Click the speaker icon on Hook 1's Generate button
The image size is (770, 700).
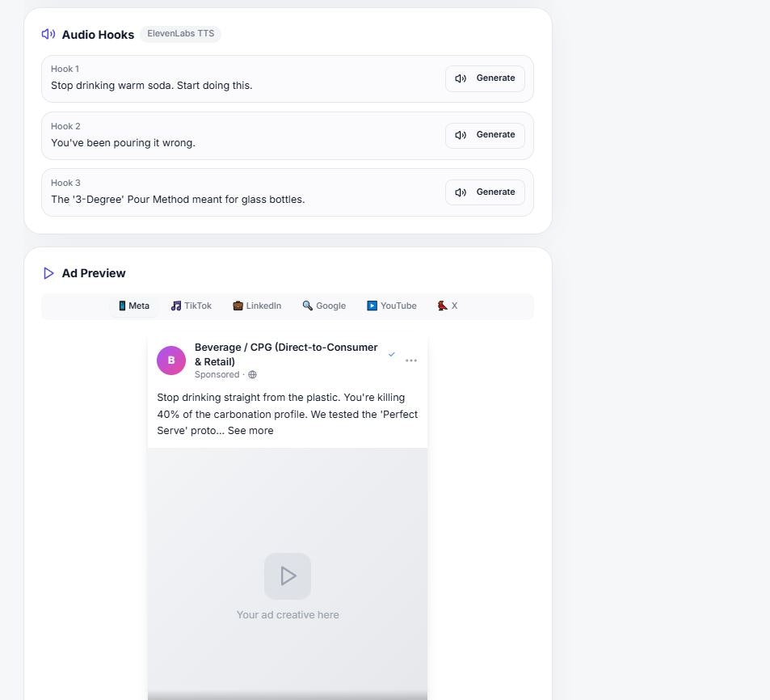[461, 78]
